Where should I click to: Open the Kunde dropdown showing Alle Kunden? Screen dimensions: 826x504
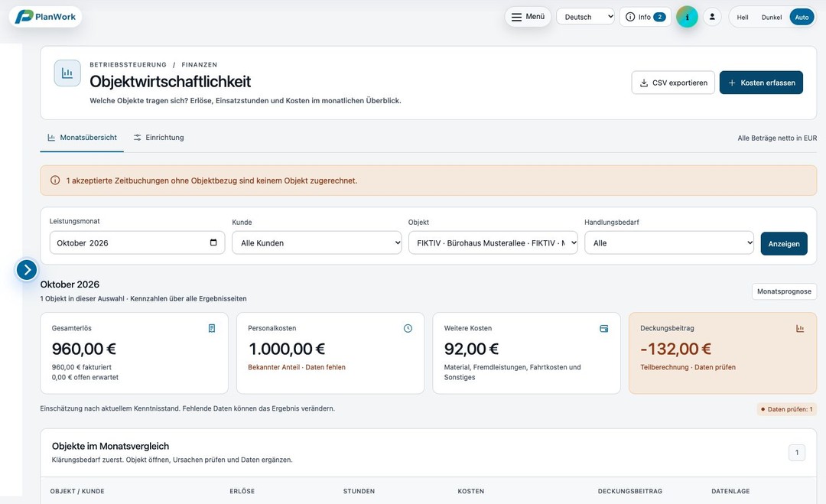[317, 242]
